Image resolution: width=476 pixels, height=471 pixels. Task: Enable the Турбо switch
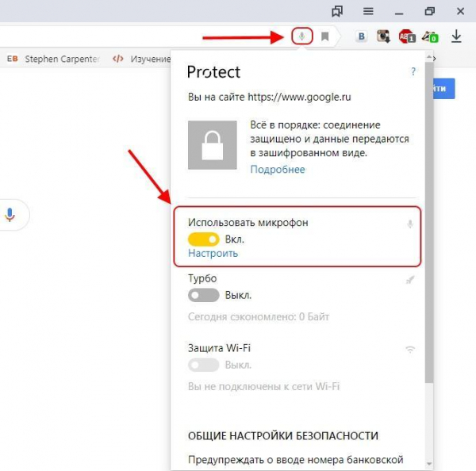[x=204, y=295]
